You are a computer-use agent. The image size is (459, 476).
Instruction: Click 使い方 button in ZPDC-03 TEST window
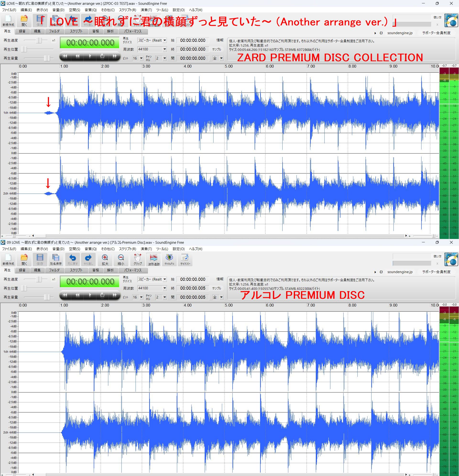437,17
